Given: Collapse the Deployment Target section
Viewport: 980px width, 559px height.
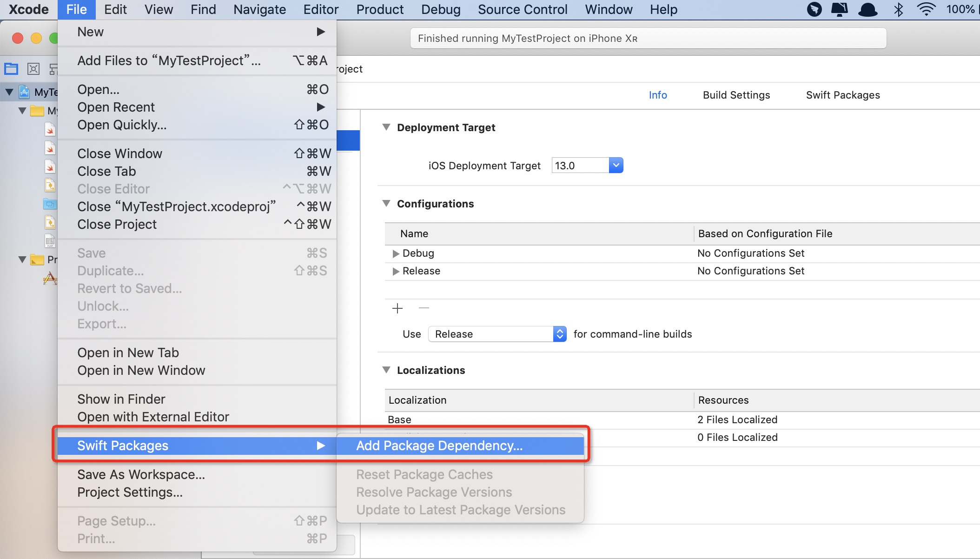Looking at the screenshot, I should [x=386, y=127].
